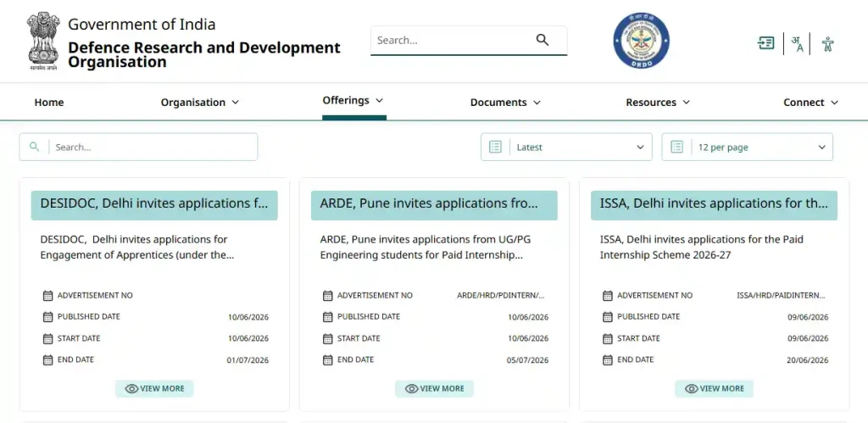The width and height of the screenshot is (868, 423).
Task: Click calendar icon for ISSA Advertisement No
Action: [x=608, y=296]
